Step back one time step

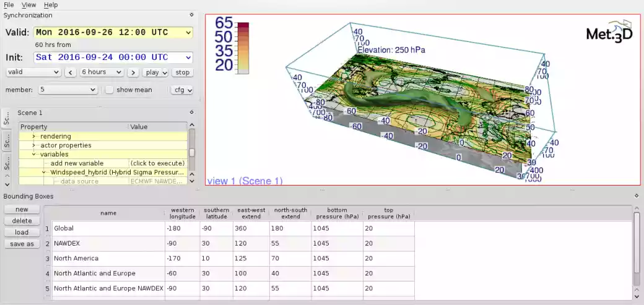click(71, 72)
